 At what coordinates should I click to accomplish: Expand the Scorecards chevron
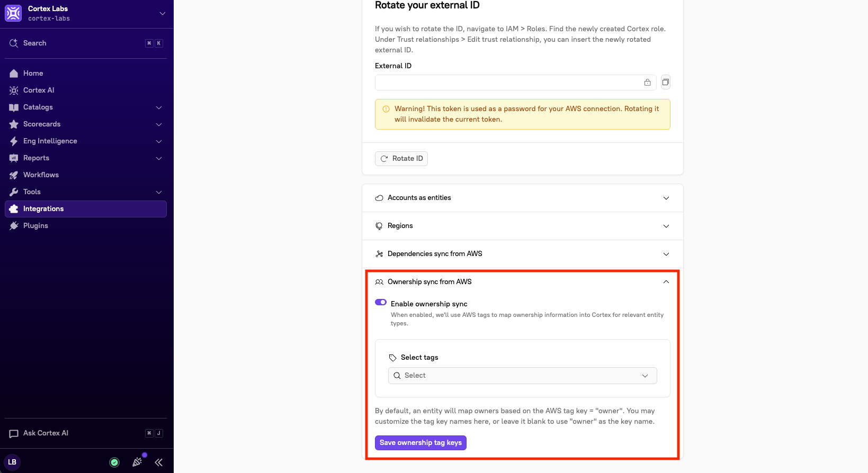click(x=159, y=124)
